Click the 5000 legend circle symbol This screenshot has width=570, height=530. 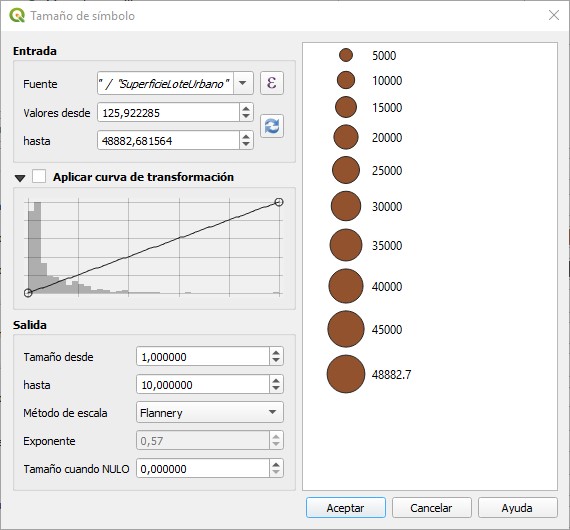click(x=346, y=55)
